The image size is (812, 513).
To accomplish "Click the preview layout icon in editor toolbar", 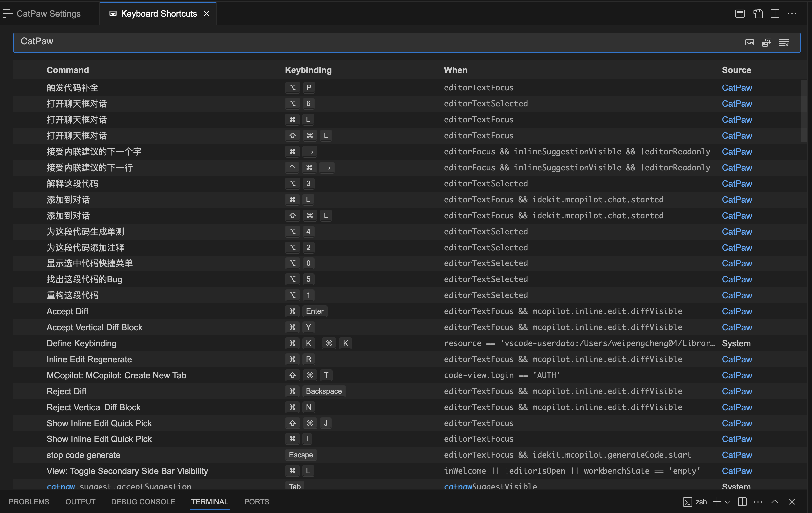I will (740, 14).
